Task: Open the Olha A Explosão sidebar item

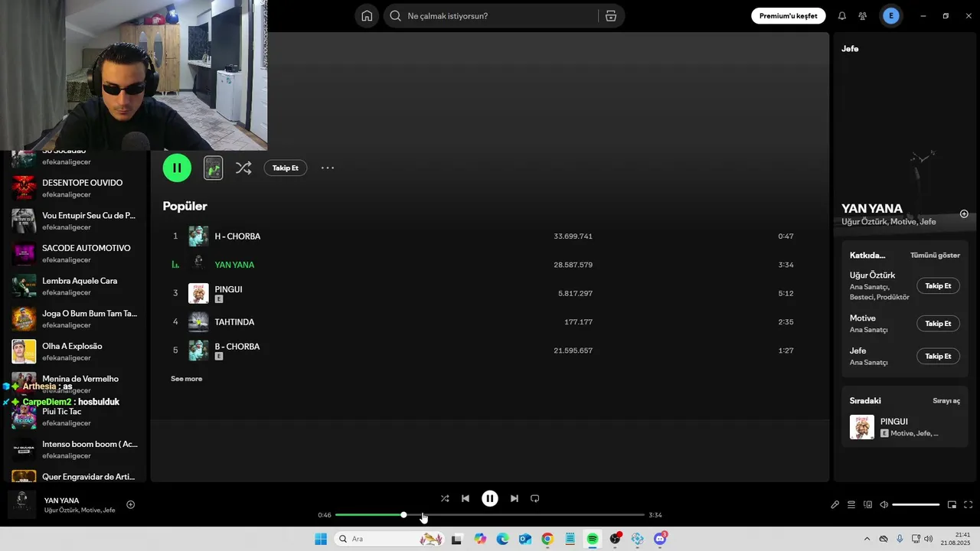Action: click(x=75, y=351)
